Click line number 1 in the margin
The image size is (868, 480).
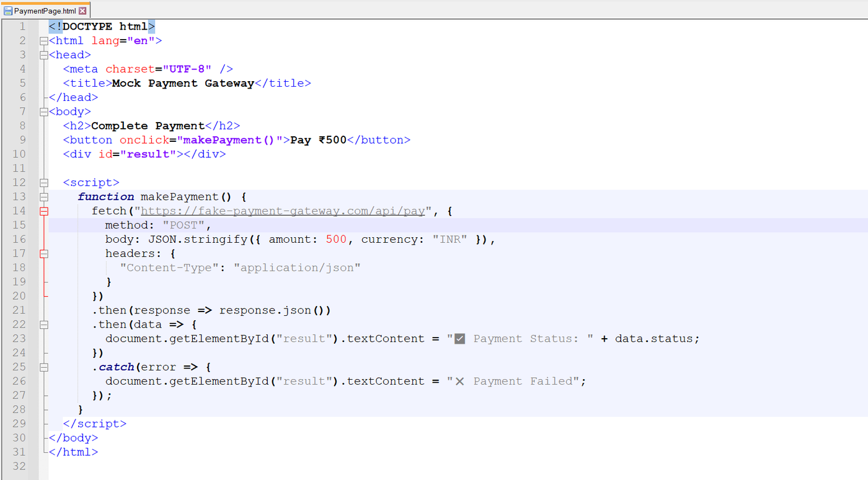pyautogui.click(x=22, y=27)
